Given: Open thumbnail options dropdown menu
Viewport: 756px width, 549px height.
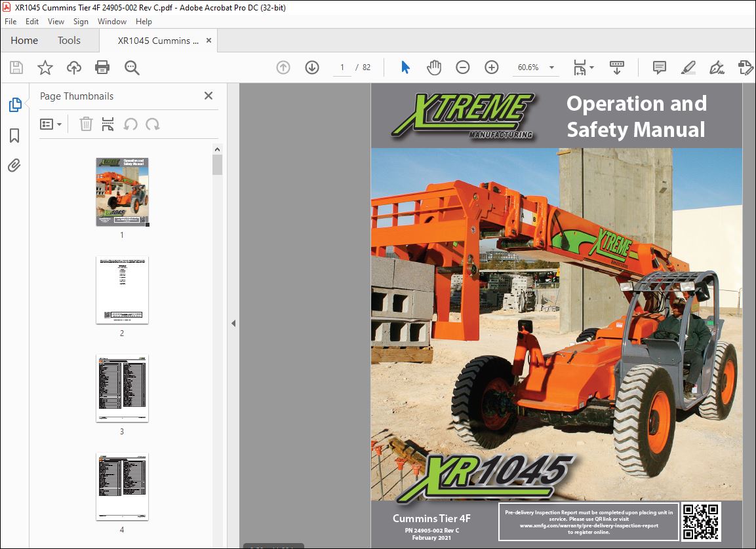Looking at the screenshot, I should pyautogui.click(x=50, y=124).
